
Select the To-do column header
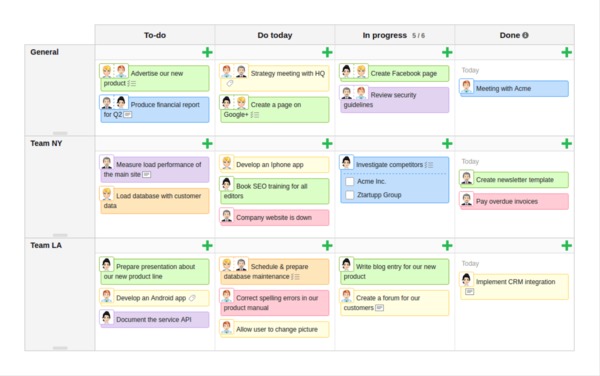(x=155, y=35)
